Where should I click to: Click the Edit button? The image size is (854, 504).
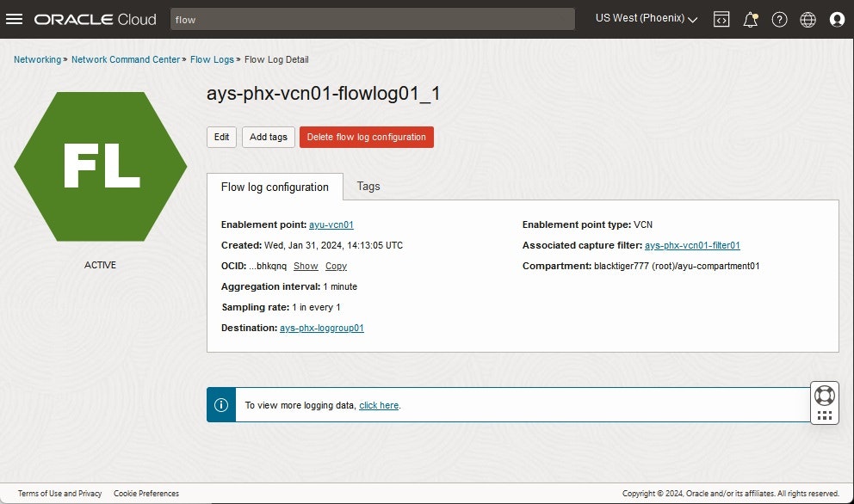pyautogui.click(x=221, y=137)
